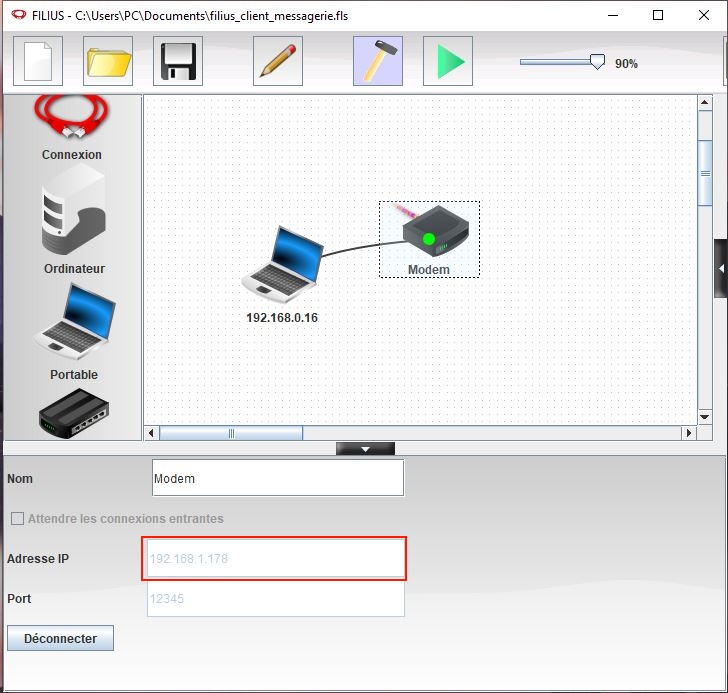This screenshot has width=728, height=693.
Task: Create a new project with the blank page icon
Action: click(38, 61)
